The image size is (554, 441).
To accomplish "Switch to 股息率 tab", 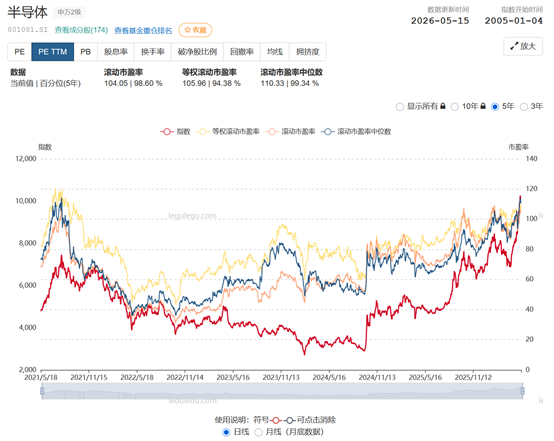I will tap(116, 52).
